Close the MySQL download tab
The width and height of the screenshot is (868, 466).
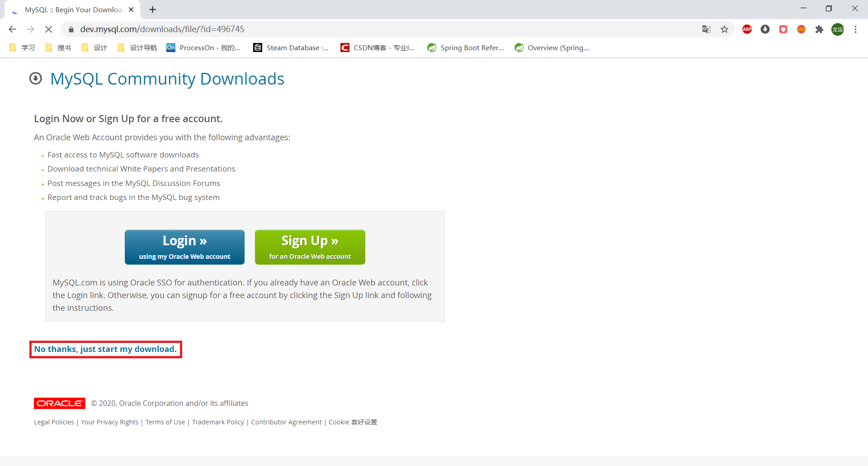[x=131, y=10]
